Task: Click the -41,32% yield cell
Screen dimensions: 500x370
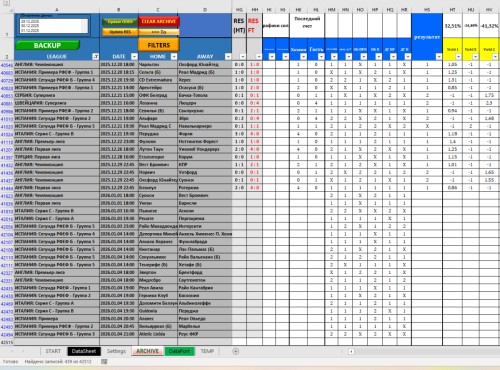Action: pos(489,26)
